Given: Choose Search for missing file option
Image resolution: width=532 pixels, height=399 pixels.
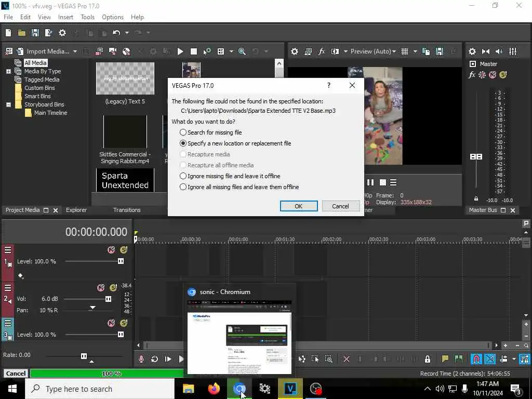Looking at the screenshot, I should click(211, 132).
